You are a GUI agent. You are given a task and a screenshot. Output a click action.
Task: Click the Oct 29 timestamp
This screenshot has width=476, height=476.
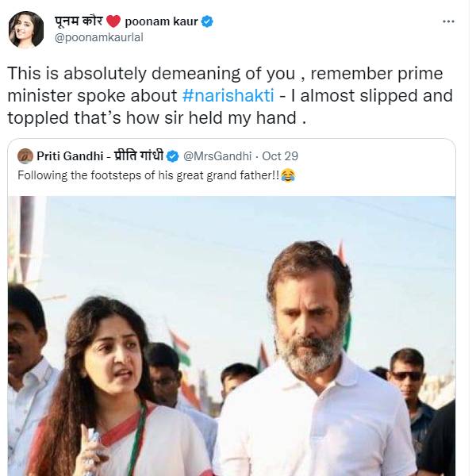click(x=282, y=155)
